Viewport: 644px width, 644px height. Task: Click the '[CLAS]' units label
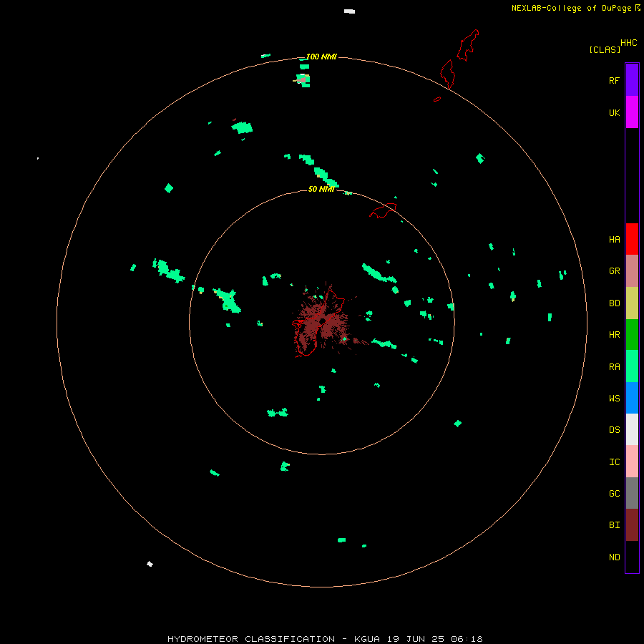point(605,49)
